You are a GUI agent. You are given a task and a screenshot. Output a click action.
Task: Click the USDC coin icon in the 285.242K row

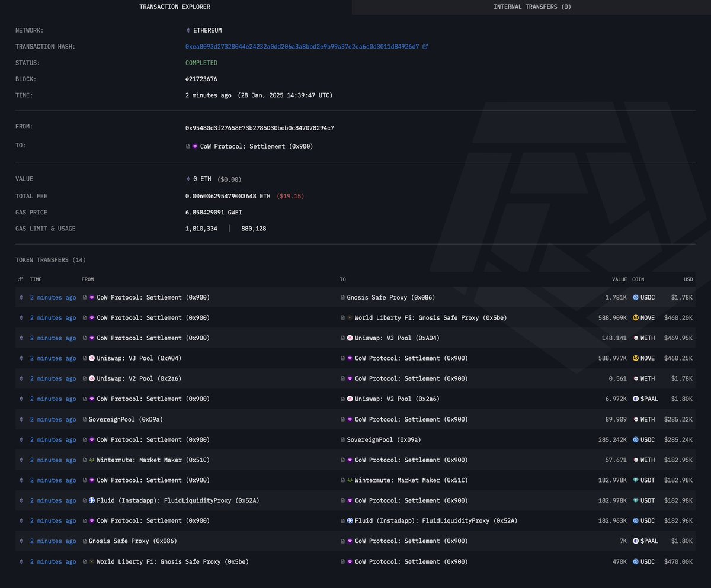pyautogui.click(x=636, y=439)
